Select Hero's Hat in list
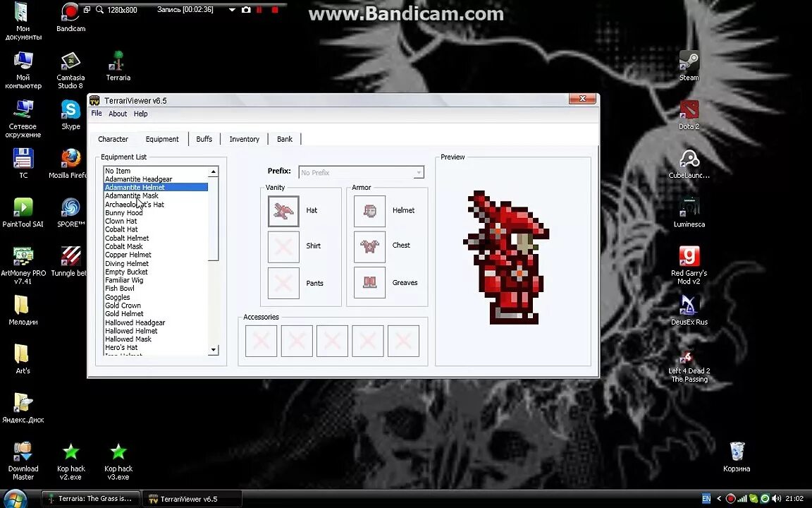 (x=156, y=347)
